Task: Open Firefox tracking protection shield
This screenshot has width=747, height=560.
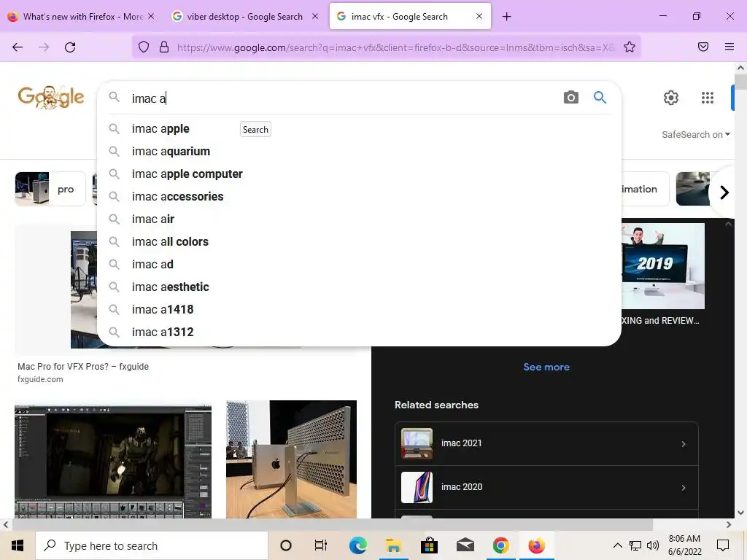Action: tap(144, 47)
